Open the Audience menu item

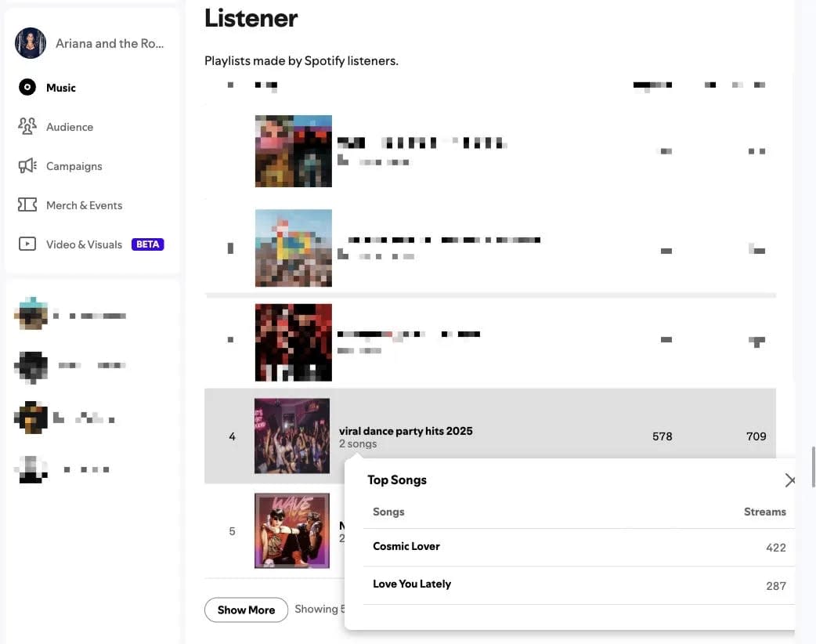[x=70, y=127]
